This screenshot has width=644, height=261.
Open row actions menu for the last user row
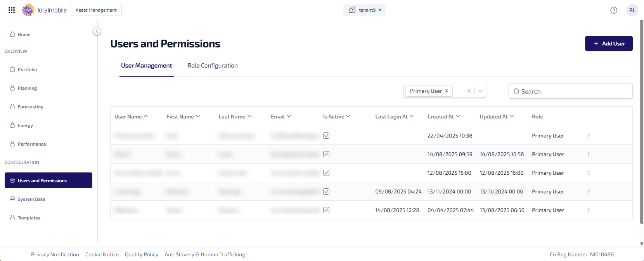[589, 210]
